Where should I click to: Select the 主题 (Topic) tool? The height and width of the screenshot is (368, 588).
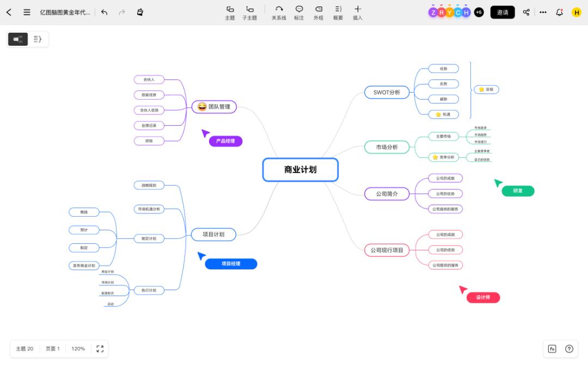(230, 12)
